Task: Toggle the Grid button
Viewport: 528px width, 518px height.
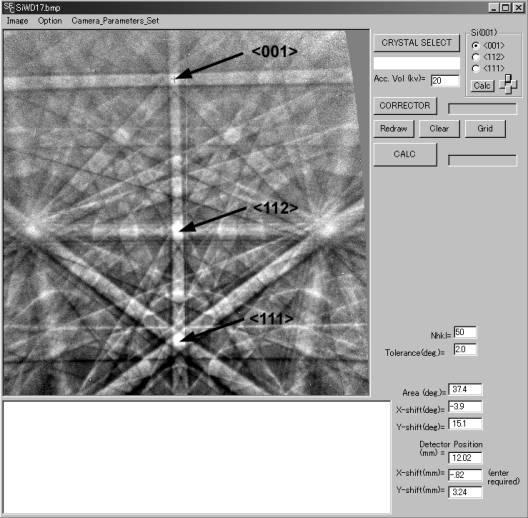Action: [485, 129]
